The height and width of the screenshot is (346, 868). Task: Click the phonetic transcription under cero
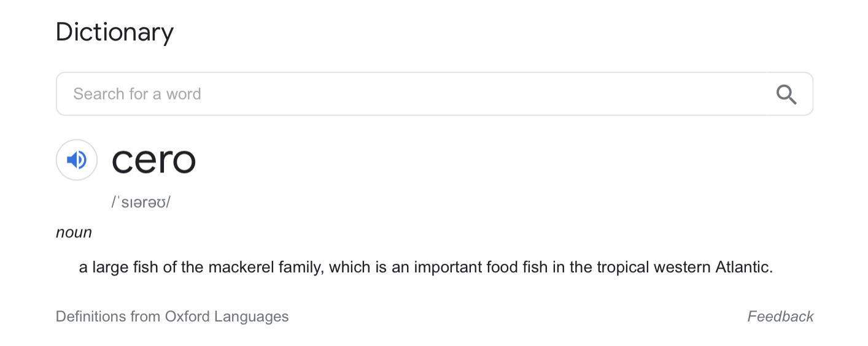coord(141,202)
